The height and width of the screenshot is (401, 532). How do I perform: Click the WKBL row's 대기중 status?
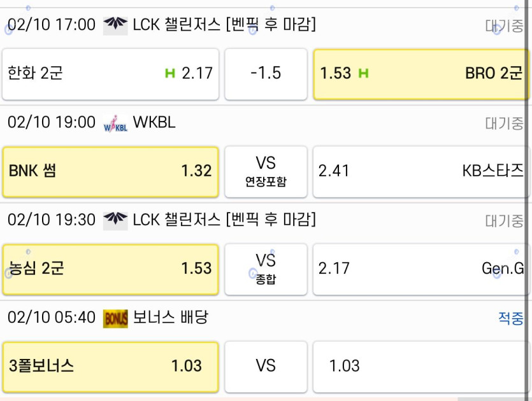click(x=504, y=123)
